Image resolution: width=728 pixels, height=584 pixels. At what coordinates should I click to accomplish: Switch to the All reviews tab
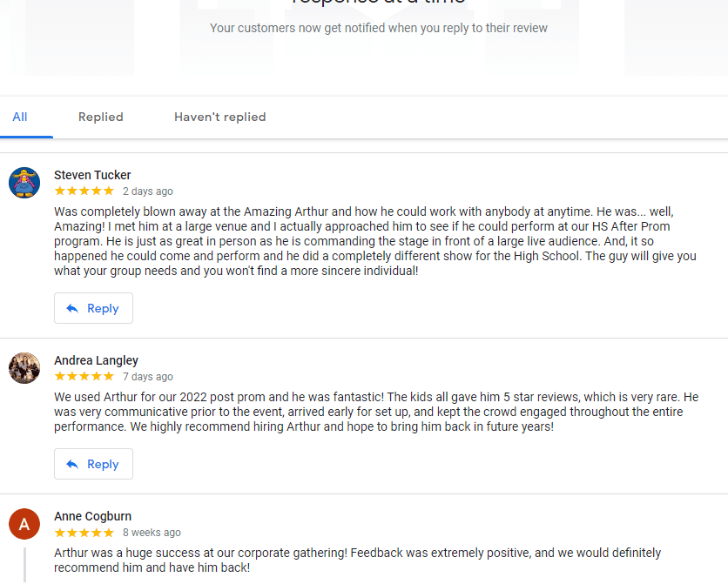20,117
